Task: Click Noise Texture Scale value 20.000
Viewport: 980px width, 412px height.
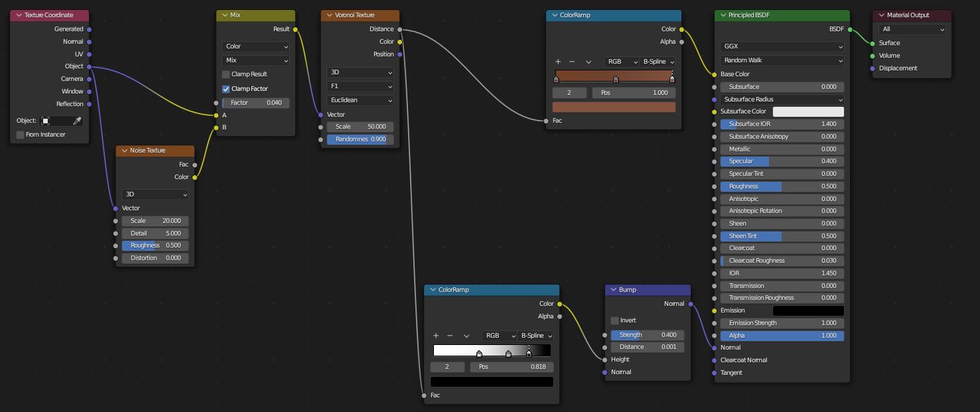Action: click(155, 221)
